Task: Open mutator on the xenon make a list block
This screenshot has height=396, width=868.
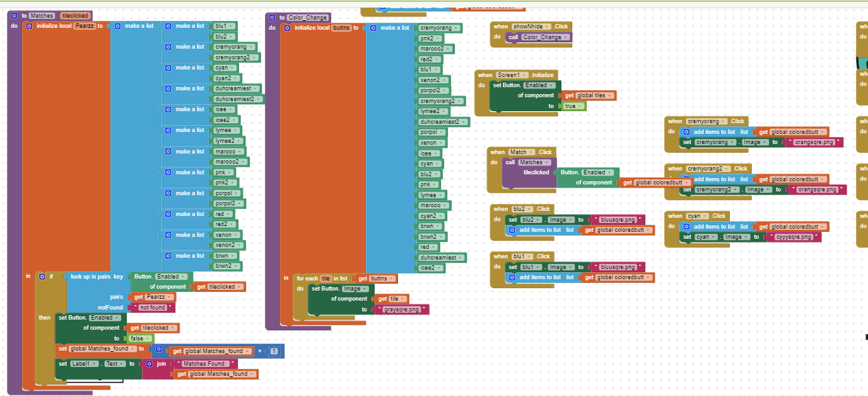Action: 169,234
